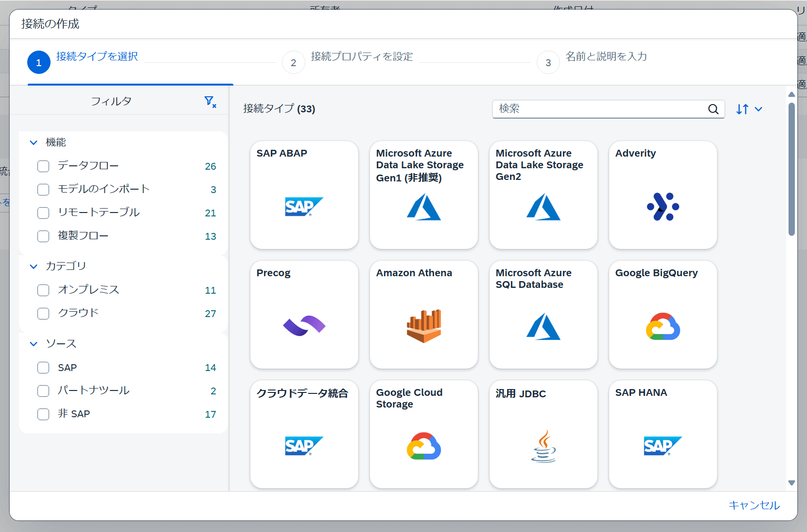
Task: Click the search magnifier icon
Action: [713, 109]
